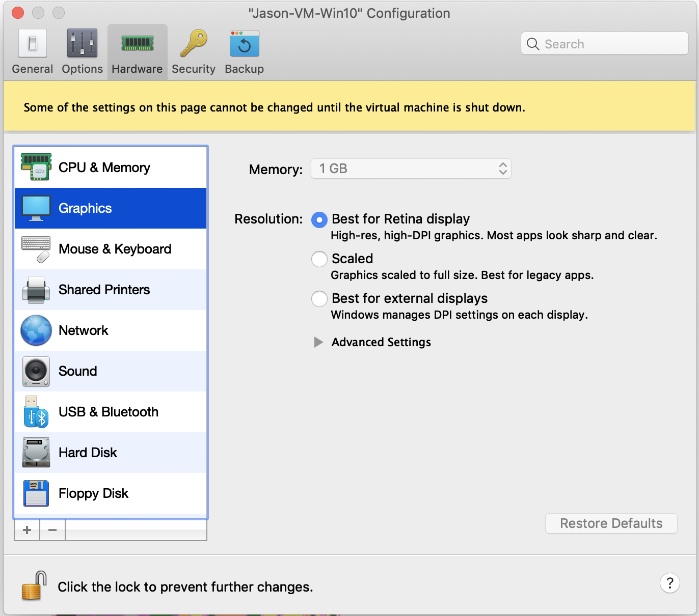The width and height of the screenshot is (699, 616).
Task: Open the General settings icon
Action: [33, 43]
